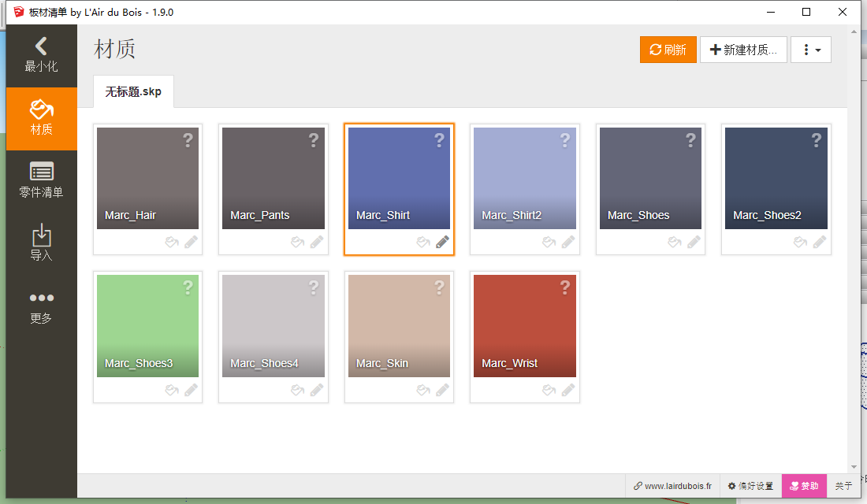Click paint bucket icon on Marc_Pants card
This screenshot has height=504, width=867.
[x=297, y=242]
